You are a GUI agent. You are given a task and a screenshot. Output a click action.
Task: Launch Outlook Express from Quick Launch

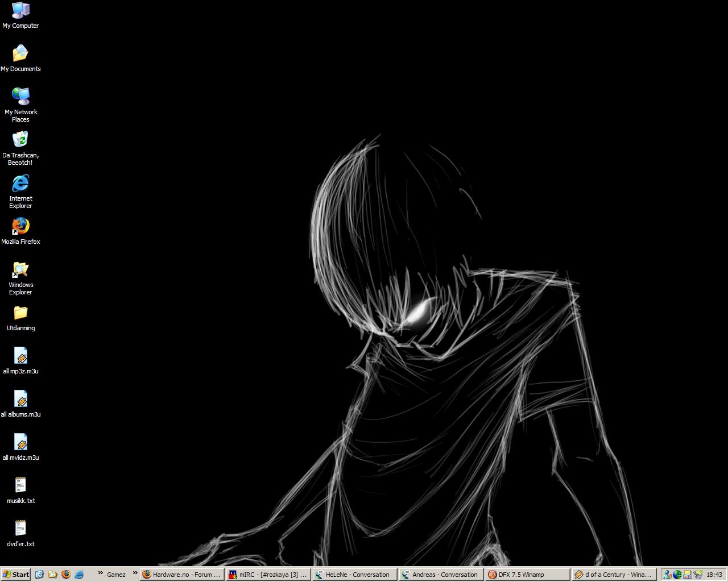[39, 575]
